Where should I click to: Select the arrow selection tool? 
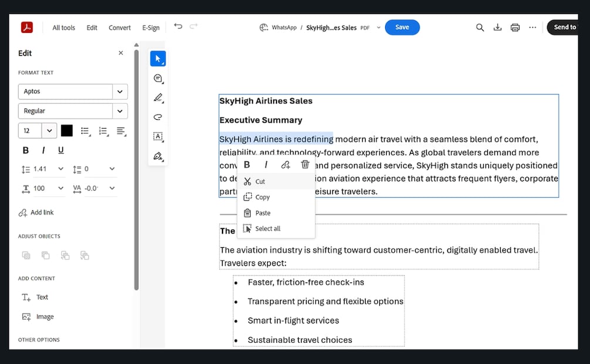pyautogui.click(x=158, y=59)
